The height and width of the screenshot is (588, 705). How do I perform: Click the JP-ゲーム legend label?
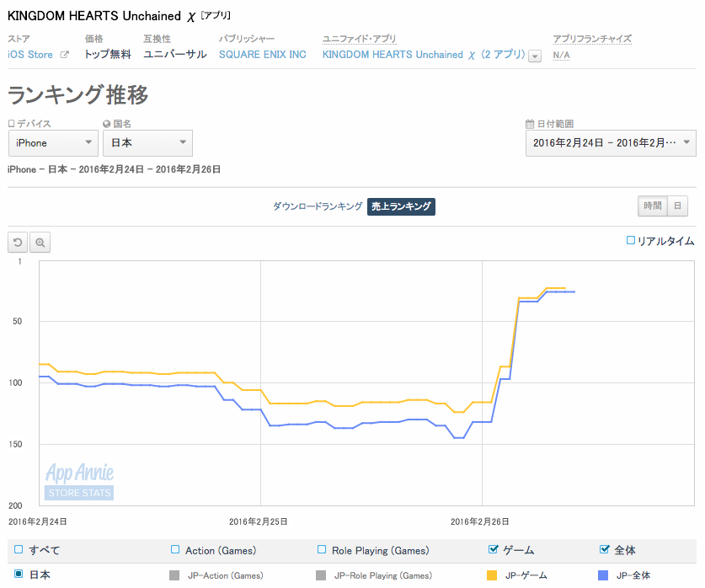pos(526,575)
